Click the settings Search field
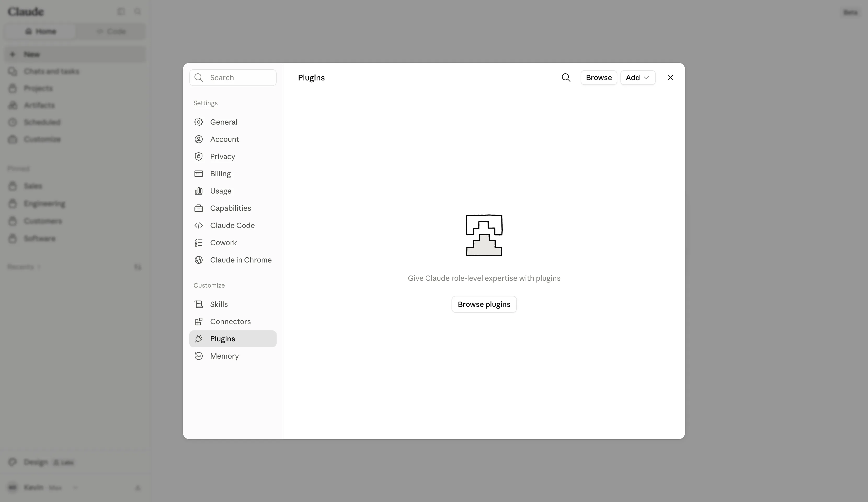 (232, 77)
